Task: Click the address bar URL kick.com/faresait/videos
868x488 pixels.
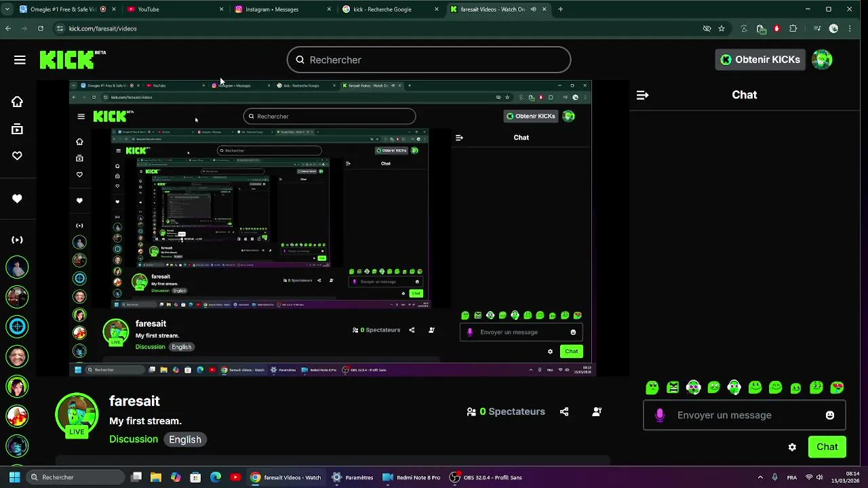Action: (103, 28)
